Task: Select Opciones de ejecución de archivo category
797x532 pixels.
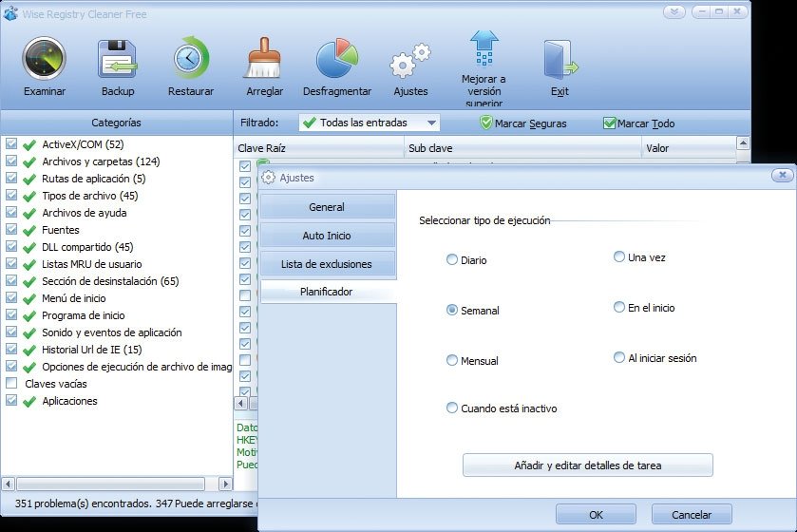Action: click(x=137, y=367)
